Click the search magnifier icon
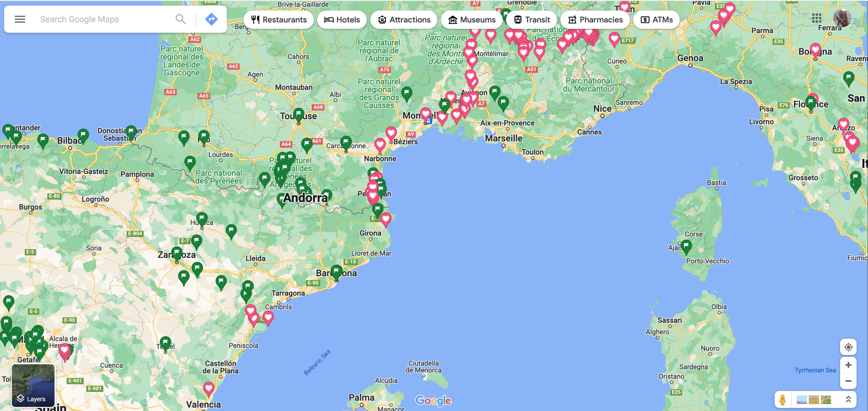The height and width of the screenshot is (411, 868). click(x=181, y=19)
